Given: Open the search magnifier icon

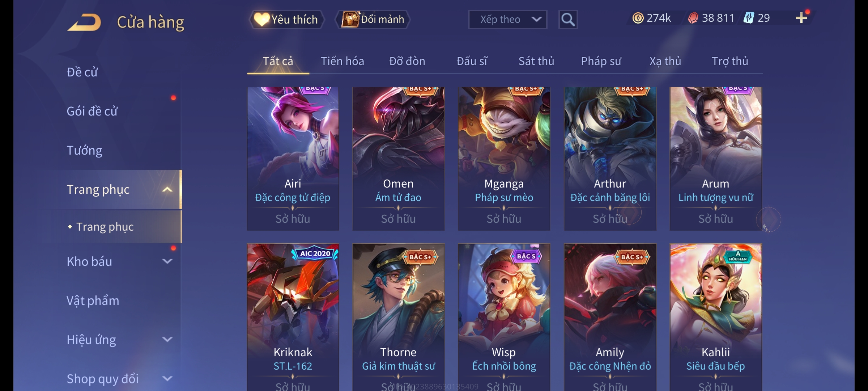Looking at the screenshot, I should point(568,20).
